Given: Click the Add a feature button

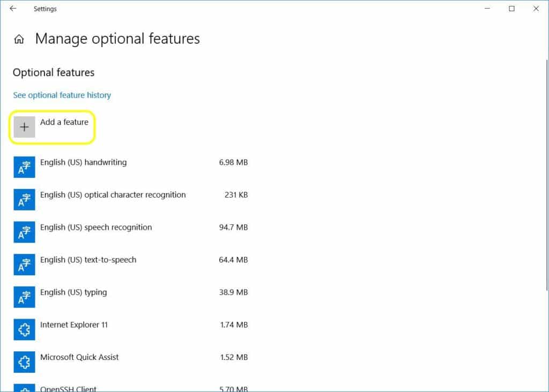Looking at the screenshot, I should 51,127.
